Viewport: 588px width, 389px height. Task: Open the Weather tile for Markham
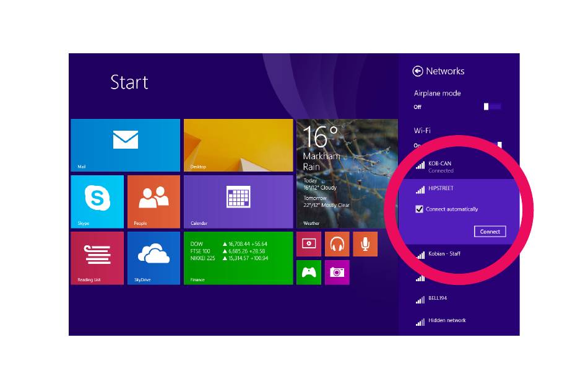347,173
